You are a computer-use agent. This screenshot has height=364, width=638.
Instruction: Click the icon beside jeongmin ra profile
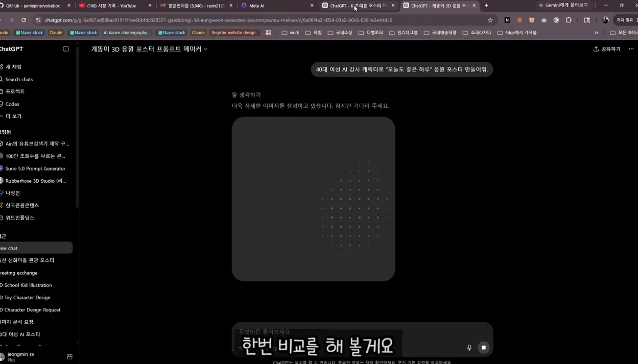point(69,356)
